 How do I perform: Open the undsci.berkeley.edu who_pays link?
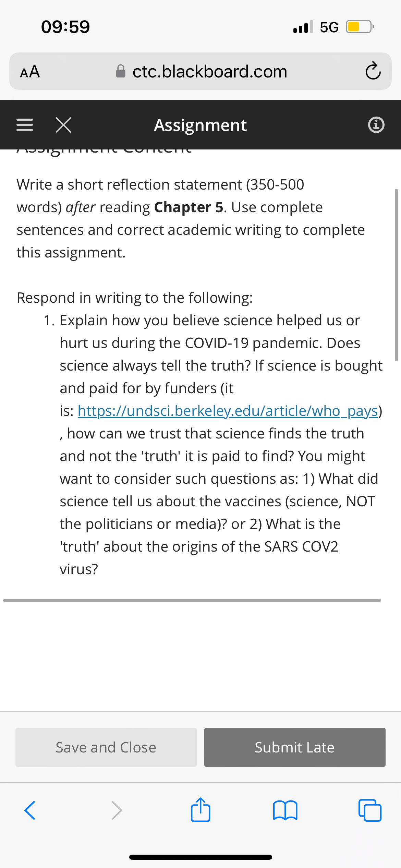pos(228,411)
